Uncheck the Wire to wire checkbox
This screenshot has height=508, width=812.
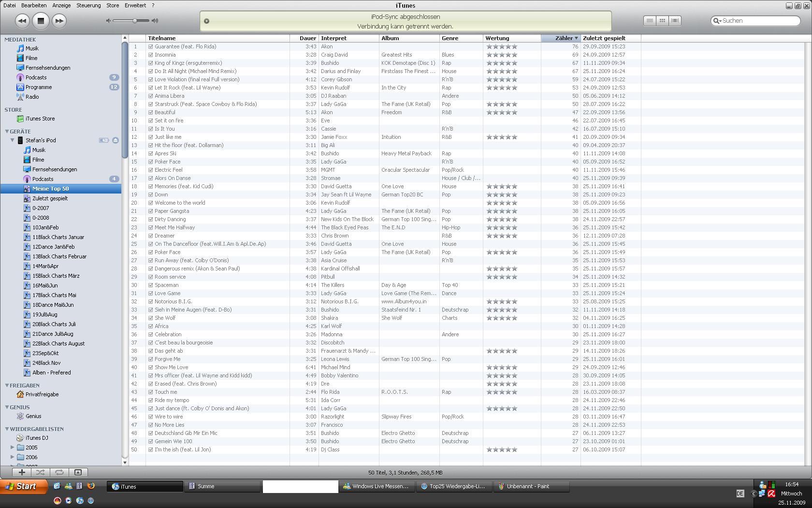(x=150, y=417)
